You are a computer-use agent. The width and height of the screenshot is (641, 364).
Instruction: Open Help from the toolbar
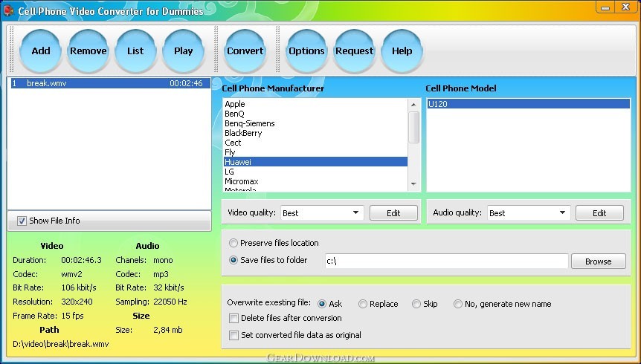402,51
